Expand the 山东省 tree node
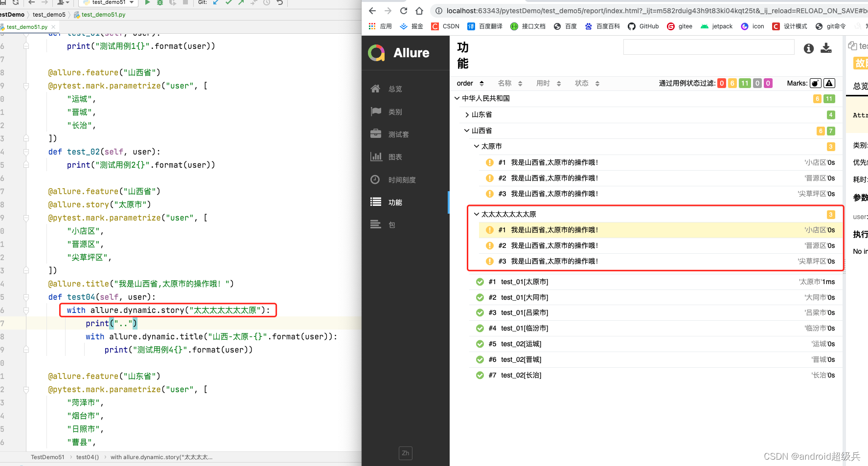The width and height of the screenshot is (868, 466). (650, 114)
